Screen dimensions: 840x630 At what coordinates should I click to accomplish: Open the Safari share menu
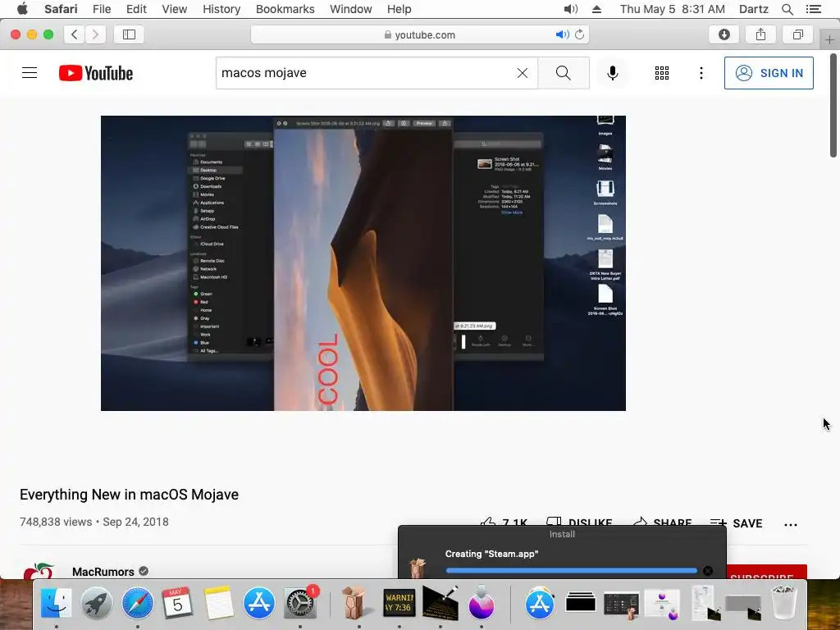pyautogui.click(x=760, y=34)
